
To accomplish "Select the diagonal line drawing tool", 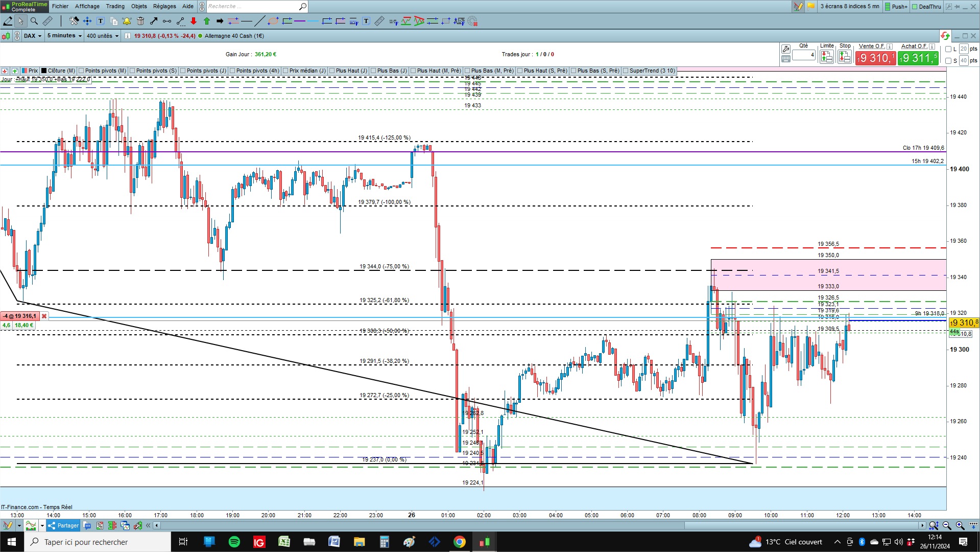I will (259, 21).
